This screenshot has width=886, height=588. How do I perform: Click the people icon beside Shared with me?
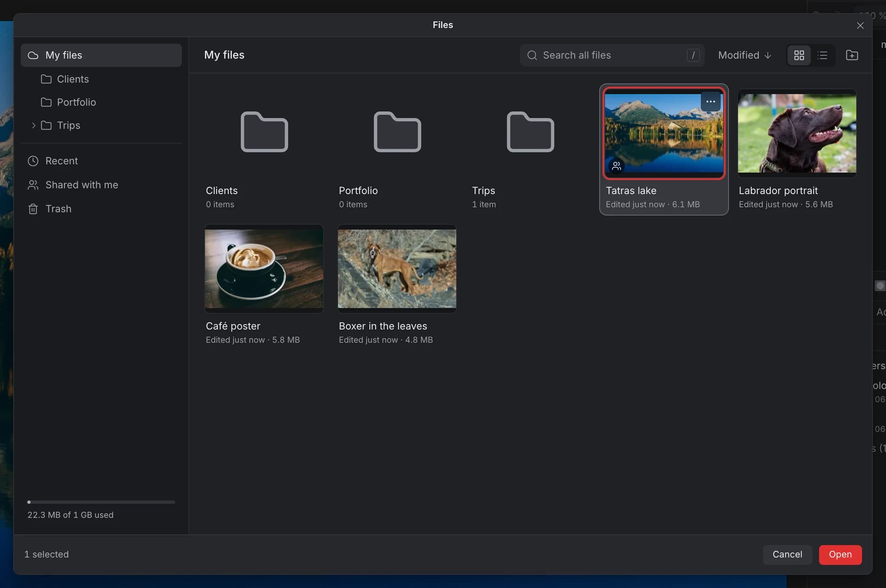[x=33, y=185]
